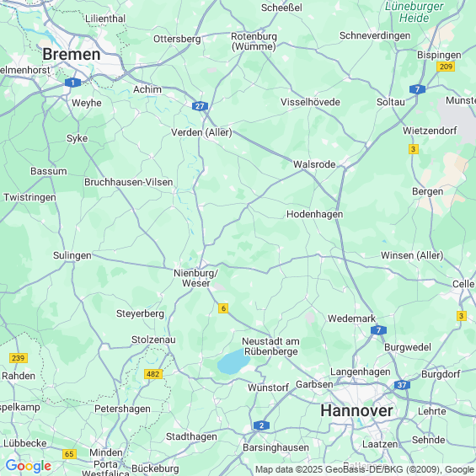This screenshot has width=476, height=476.
Task: Click the yellow 239 road shield near Rahden
Action: point(19,358)
